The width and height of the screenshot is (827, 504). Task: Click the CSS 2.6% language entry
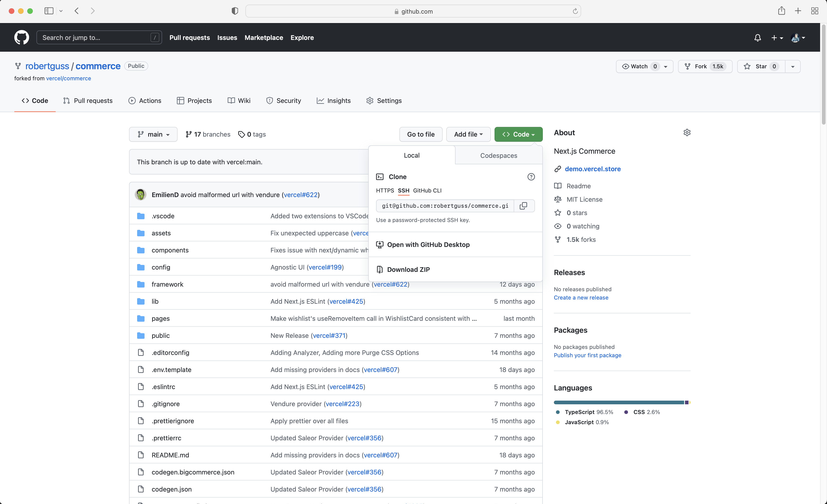(642, 412)
